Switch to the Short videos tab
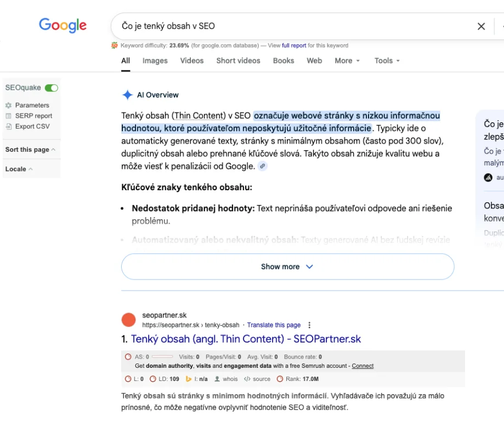The width and height of the screenshot is (504, 421). click(238, 61)
